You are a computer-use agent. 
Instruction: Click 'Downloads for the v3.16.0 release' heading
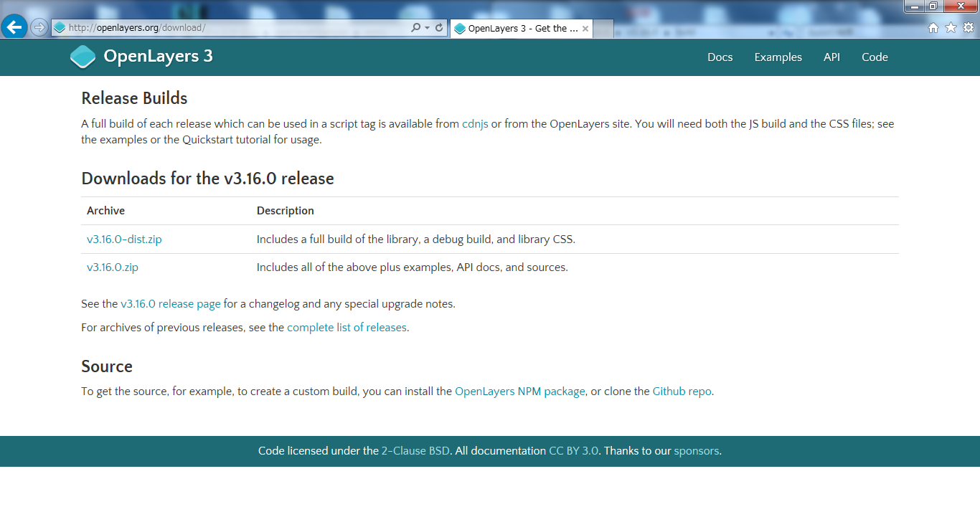[x=207, y=179]
